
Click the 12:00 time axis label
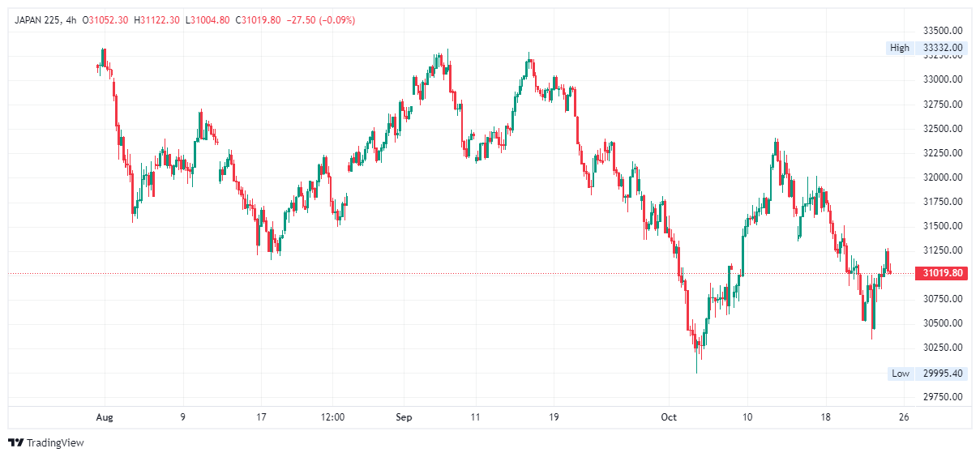pyautogui.click(x=332, y=417)
